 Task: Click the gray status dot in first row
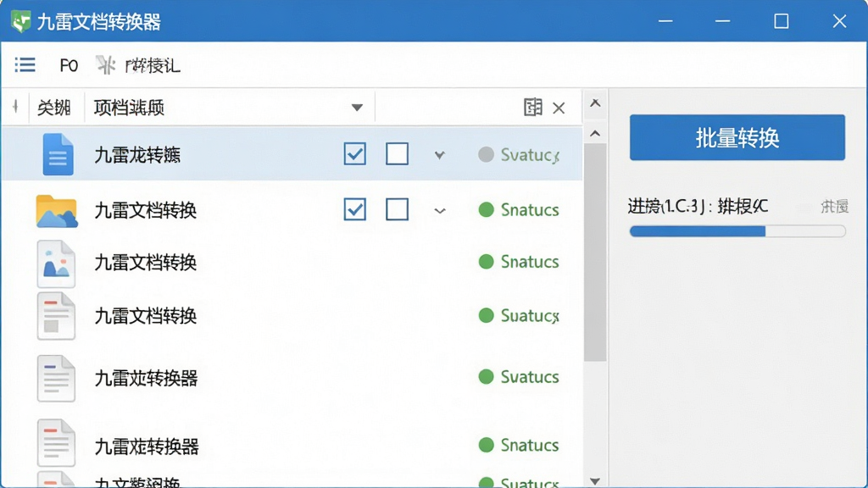[486, 154]
